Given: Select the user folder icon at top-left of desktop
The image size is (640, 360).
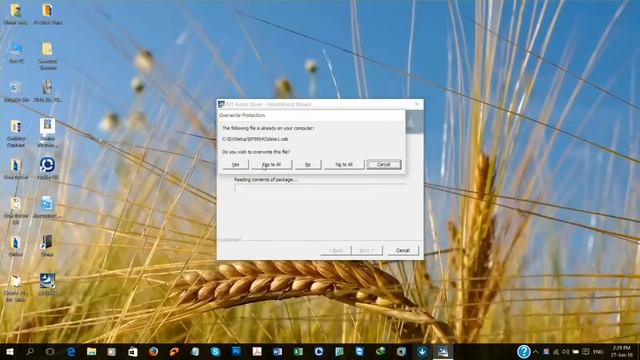Looking at the screenshot, I should click(16, 14).
